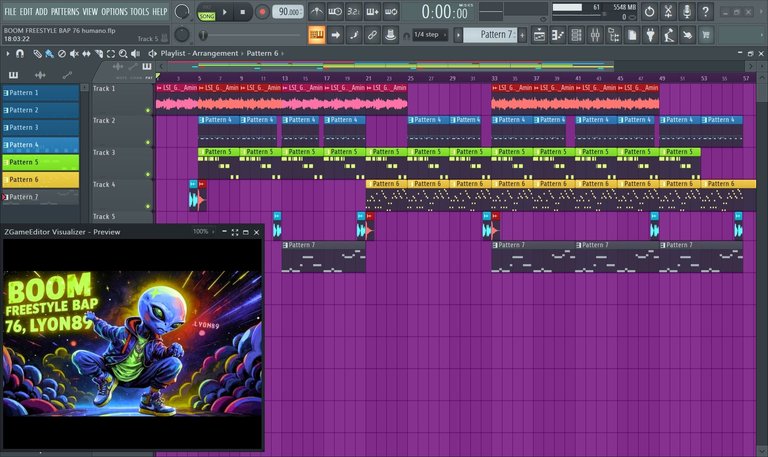Click the Stop button in transport
768x457 pixels.
242,12
